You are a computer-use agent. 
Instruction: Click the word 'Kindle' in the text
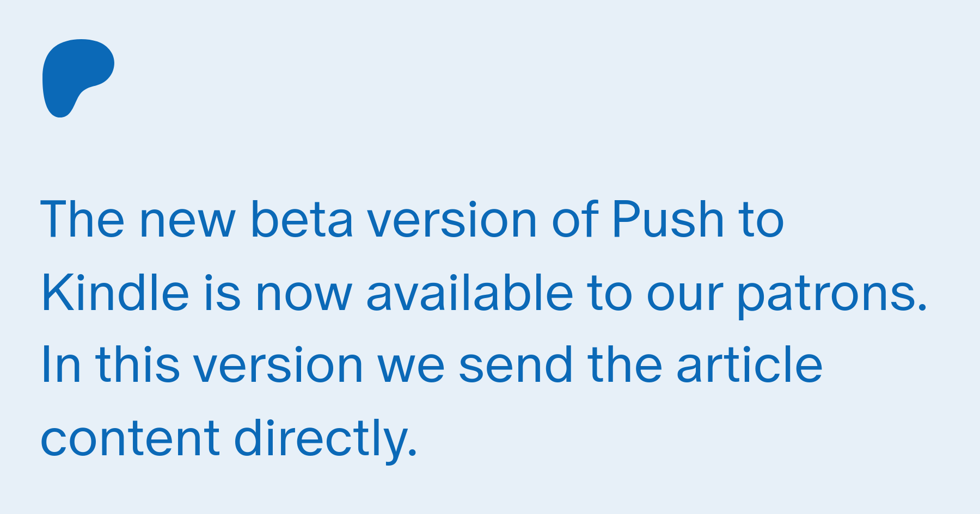pos(115,293)
